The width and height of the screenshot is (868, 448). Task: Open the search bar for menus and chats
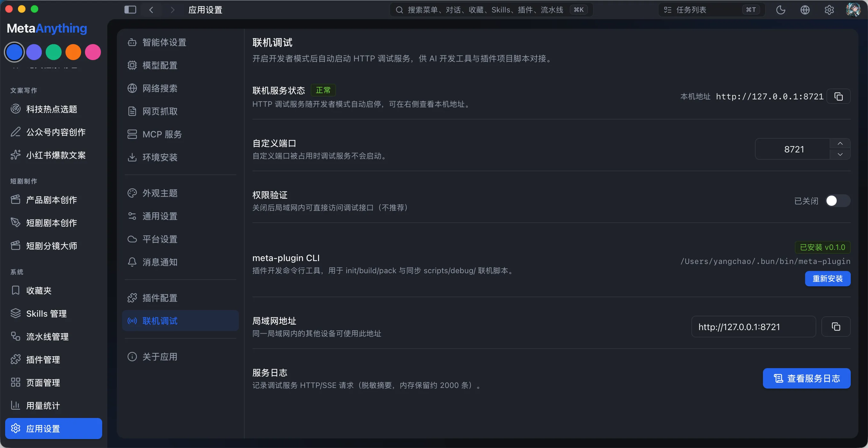point(491,10)
